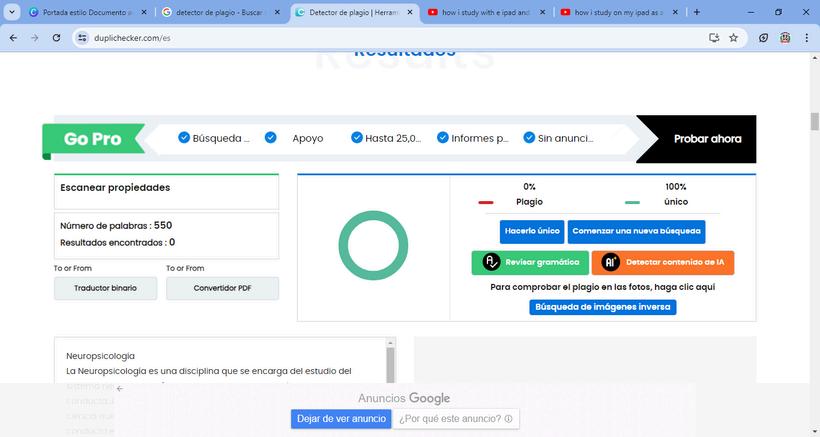
Task: Click Búsqueda de imágenes inversa button
Action: click(x=602, y=307)
